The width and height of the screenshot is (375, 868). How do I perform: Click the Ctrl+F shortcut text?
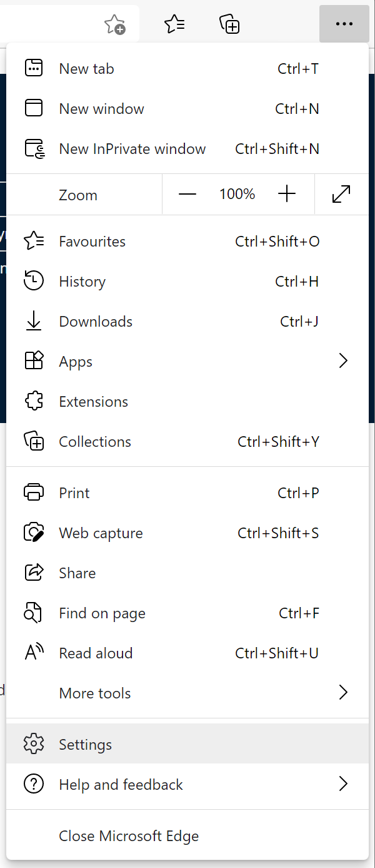coord(299,613)
